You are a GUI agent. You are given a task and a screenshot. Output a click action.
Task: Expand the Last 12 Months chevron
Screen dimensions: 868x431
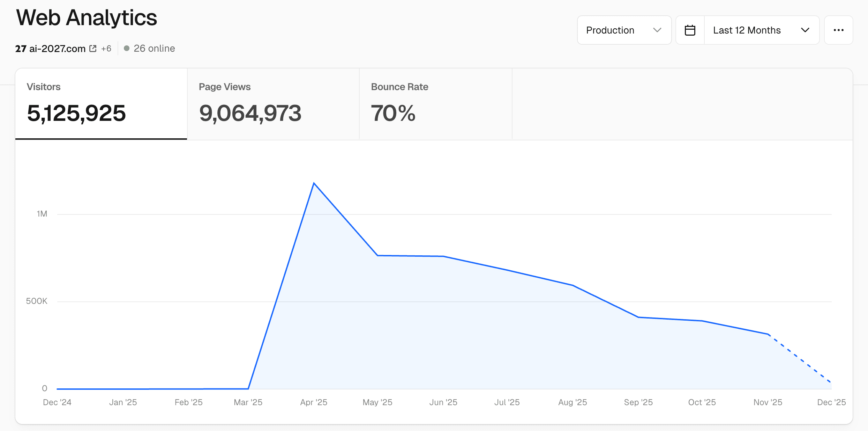(805, 30)
